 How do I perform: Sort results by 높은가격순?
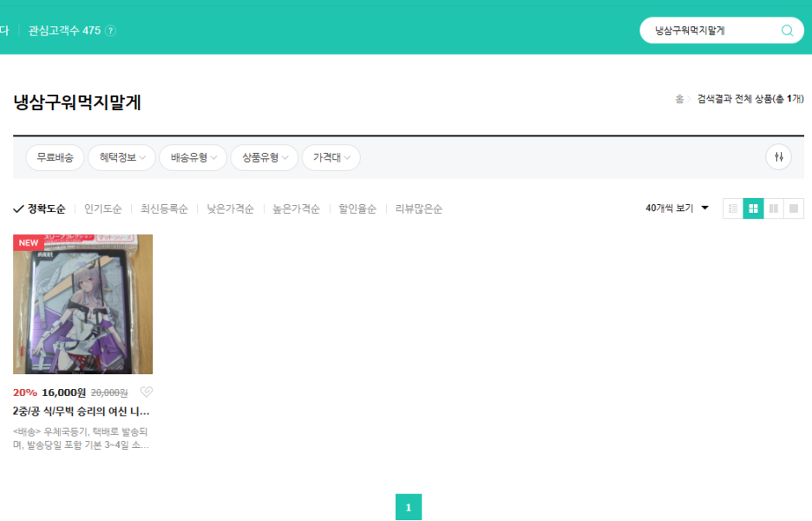click(x=296, y=208)
